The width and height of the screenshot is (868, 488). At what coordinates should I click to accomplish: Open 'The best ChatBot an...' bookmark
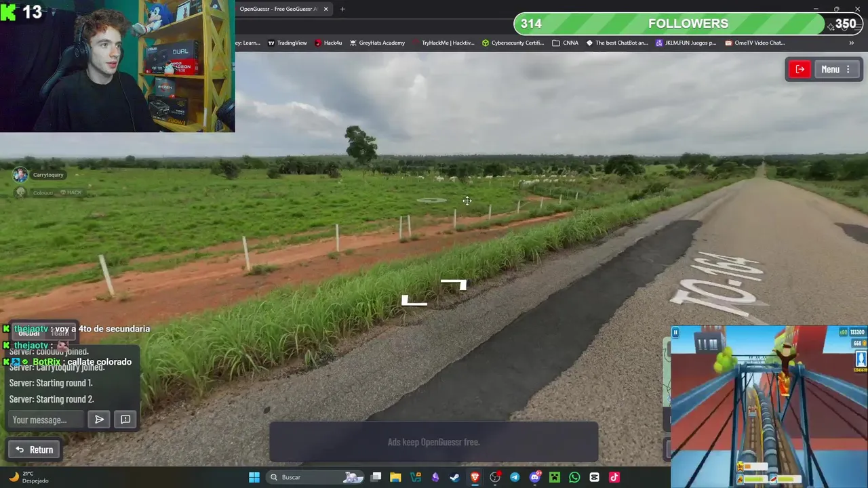(617, 43)
